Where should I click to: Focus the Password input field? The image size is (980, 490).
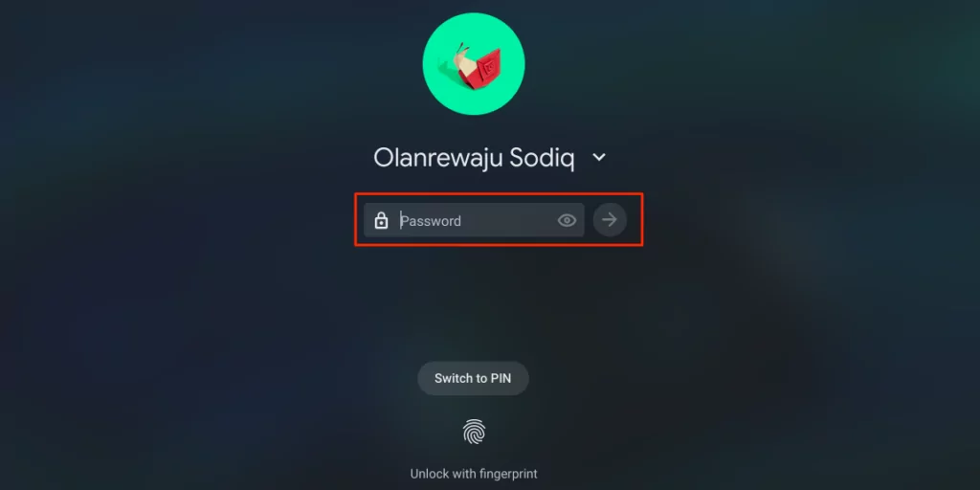474,220
